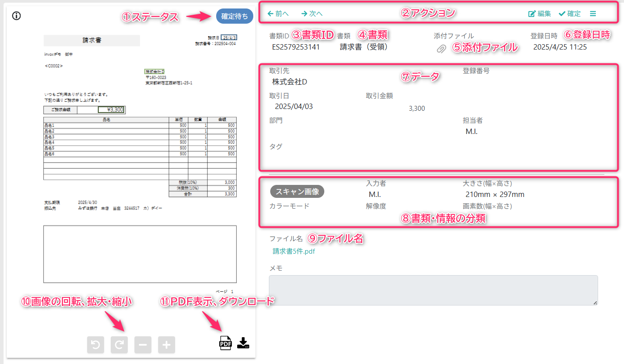The image size is (624, 364).
Task: Open the PDF display icon
Action: 226,343
